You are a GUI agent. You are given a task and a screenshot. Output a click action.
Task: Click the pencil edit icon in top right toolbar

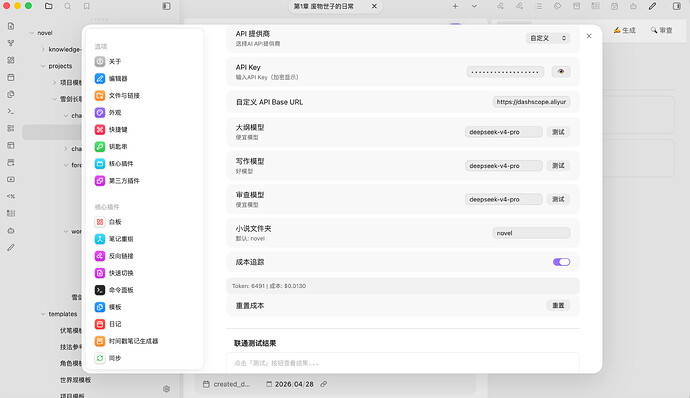(652, 6)
